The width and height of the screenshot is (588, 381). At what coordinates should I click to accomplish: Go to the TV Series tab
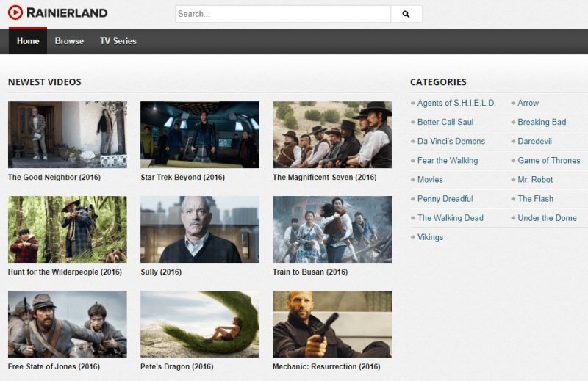(118, 41)
